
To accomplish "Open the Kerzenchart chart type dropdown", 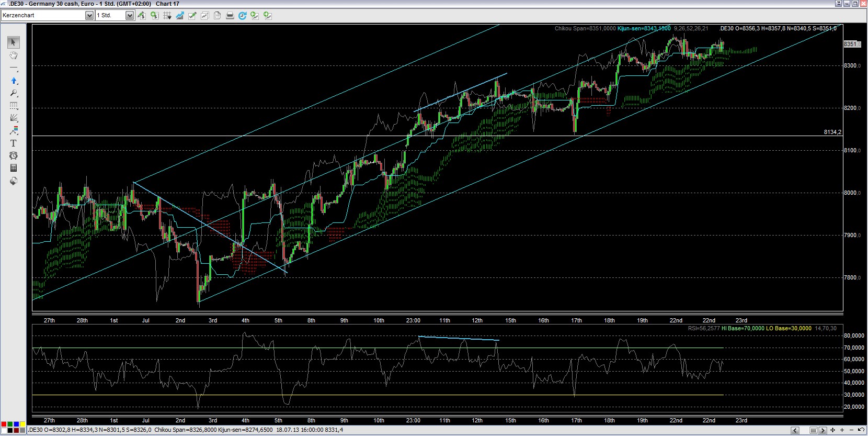I will [89, 16].
